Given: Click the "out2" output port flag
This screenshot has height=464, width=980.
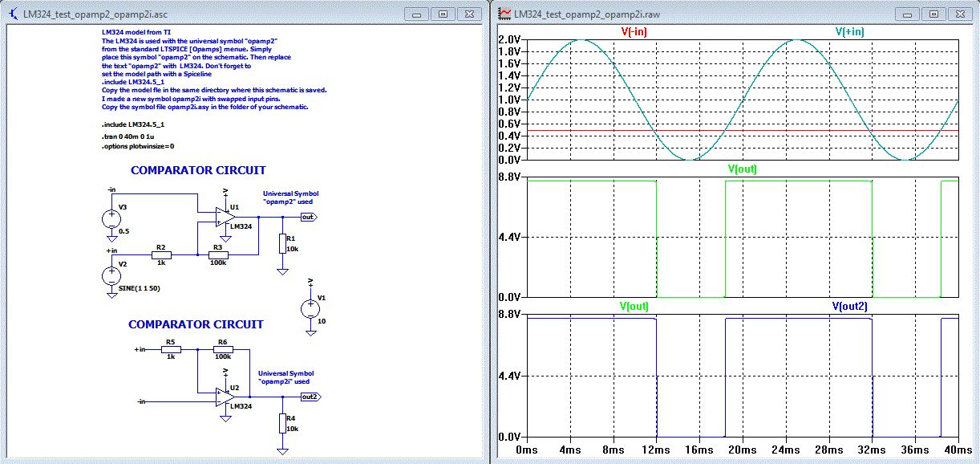Looking at the screenshot, I should coord(310,396).
